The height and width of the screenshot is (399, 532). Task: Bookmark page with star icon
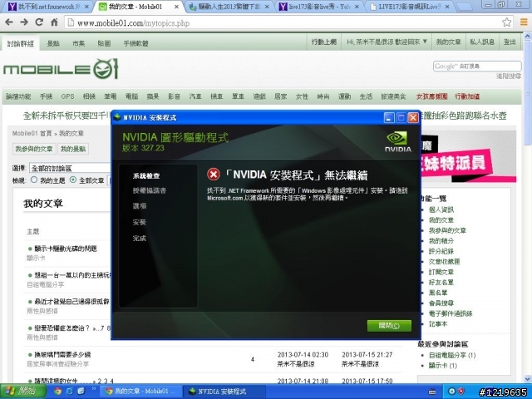click(x=506, y=22)
